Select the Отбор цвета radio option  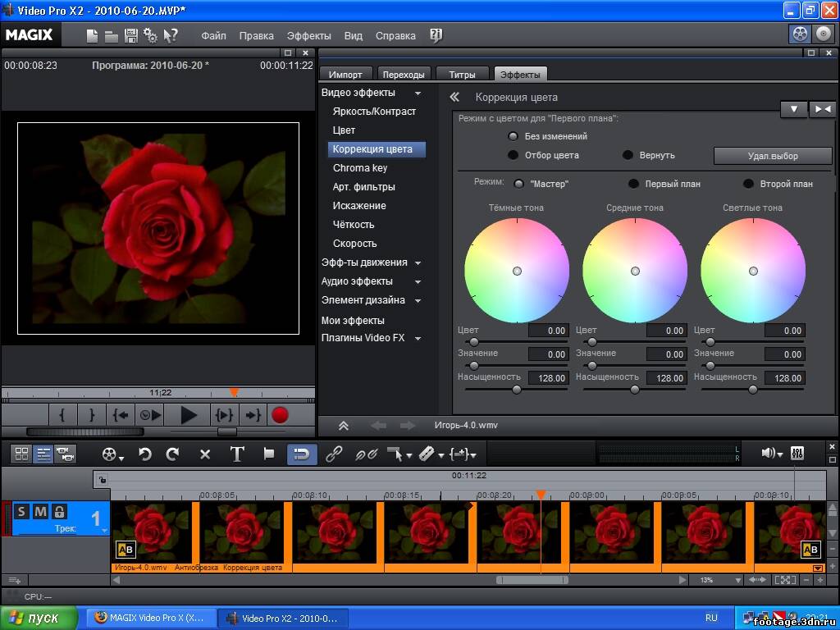(x=513, y=155)
